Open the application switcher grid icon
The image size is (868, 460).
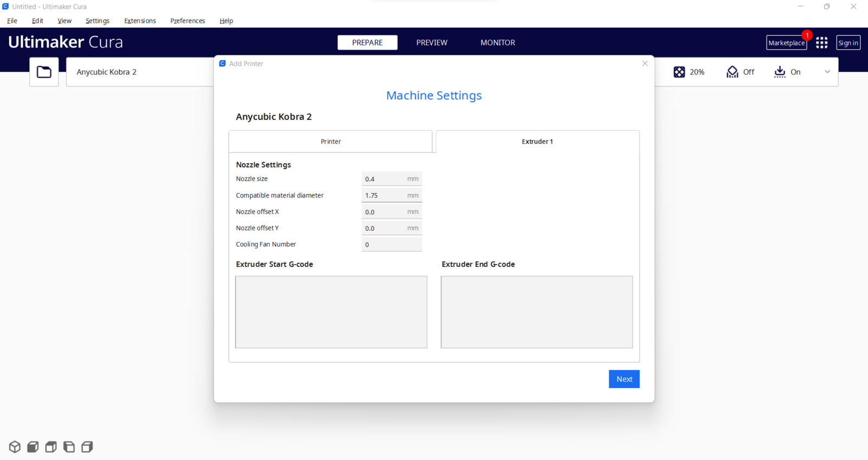[x=822, y=43]
